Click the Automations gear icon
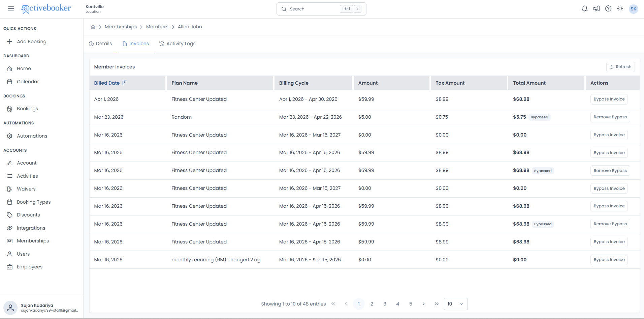Viewport: 644px width, 319px height. pyautogui.click(x=10, y=136)
